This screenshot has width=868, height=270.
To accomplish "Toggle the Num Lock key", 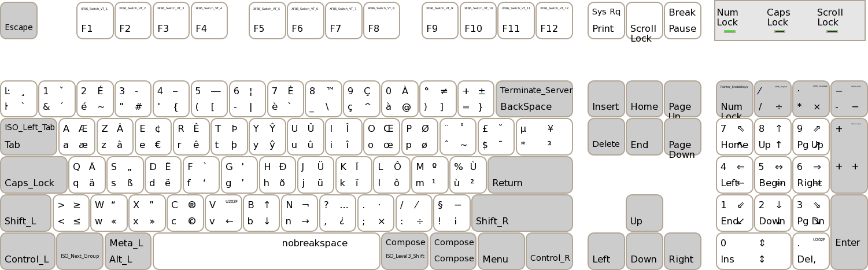I will click(x=734, y=98).
